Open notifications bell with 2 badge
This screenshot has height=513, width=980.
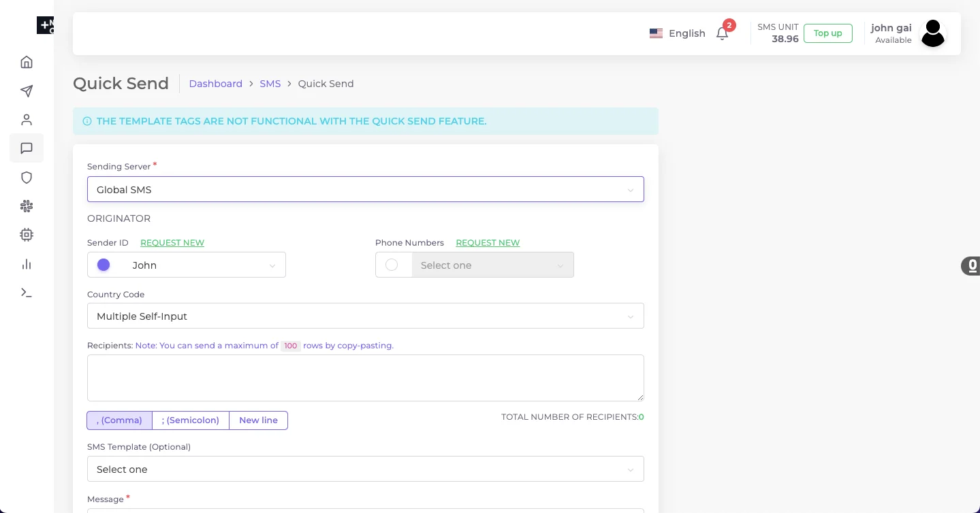[x=723, y=33]
